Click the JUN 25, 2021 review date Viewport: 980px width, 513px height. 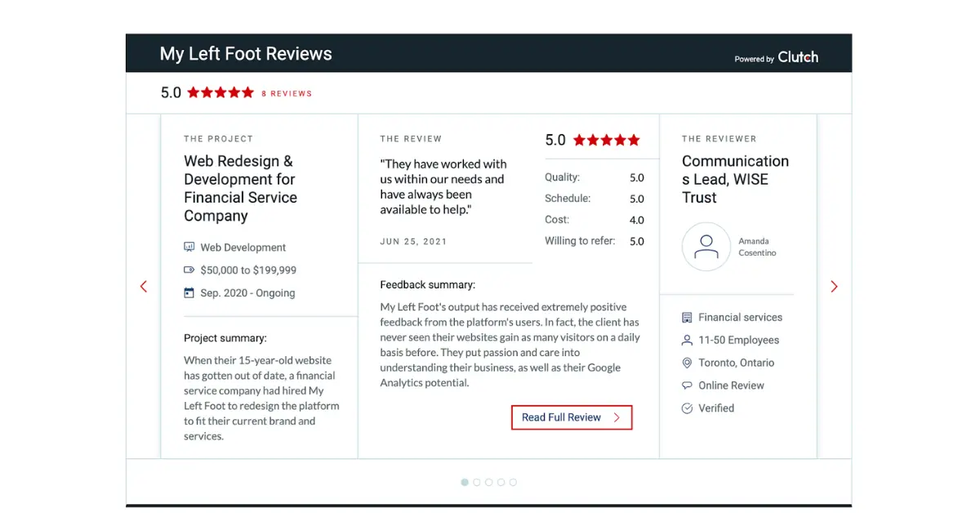tap(413, 242)
